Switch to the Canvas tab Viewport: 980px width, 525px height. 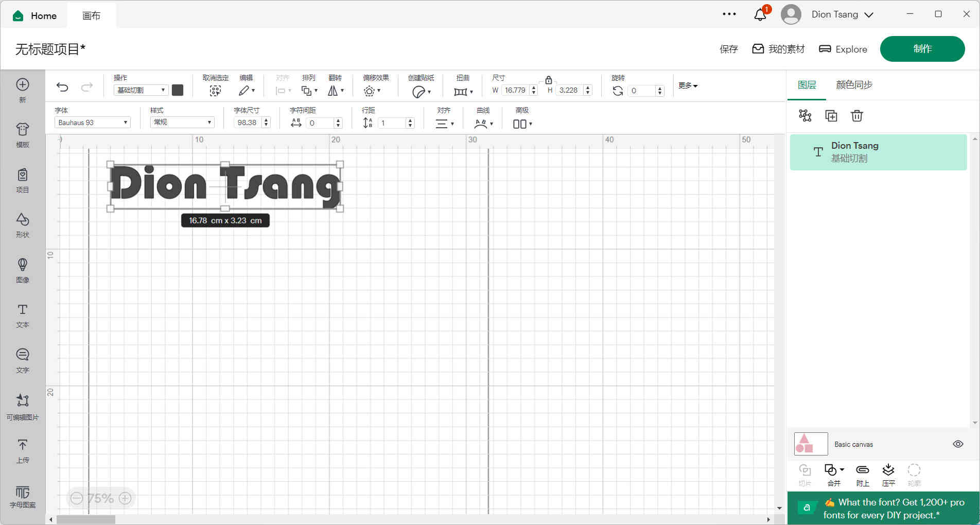pos(91,15)
